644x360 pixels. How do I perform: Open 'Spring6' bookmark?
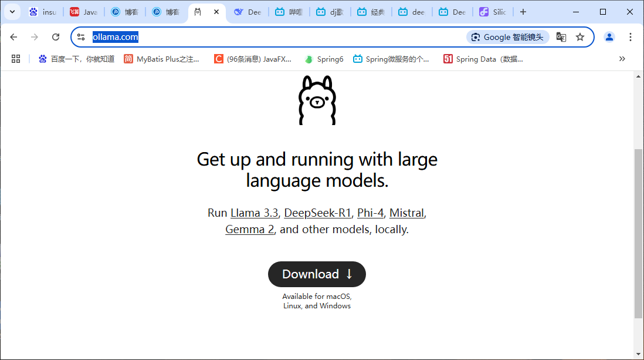[324, 59]
